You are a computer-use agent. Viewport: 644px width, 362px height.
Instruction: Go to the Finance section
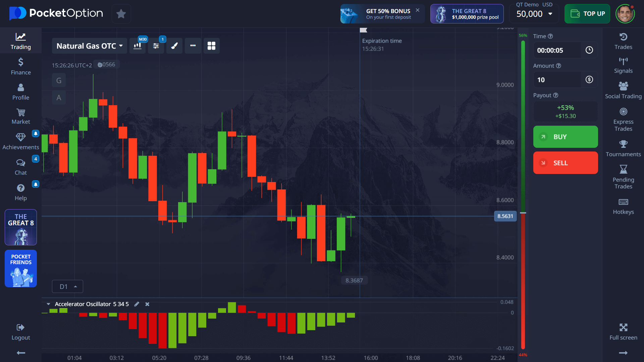[x=21, y=66]
